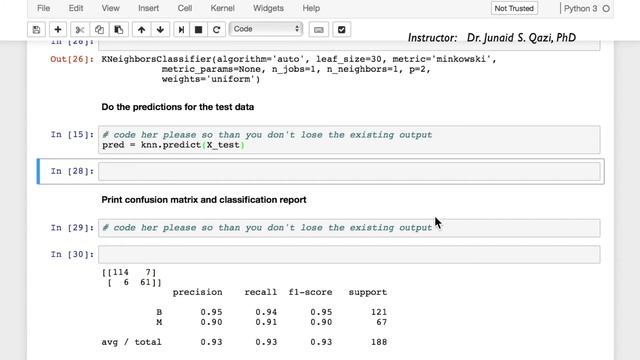
Task: Click confusion matrix row '[ 6 61]]'
Action: coord(134,282)
